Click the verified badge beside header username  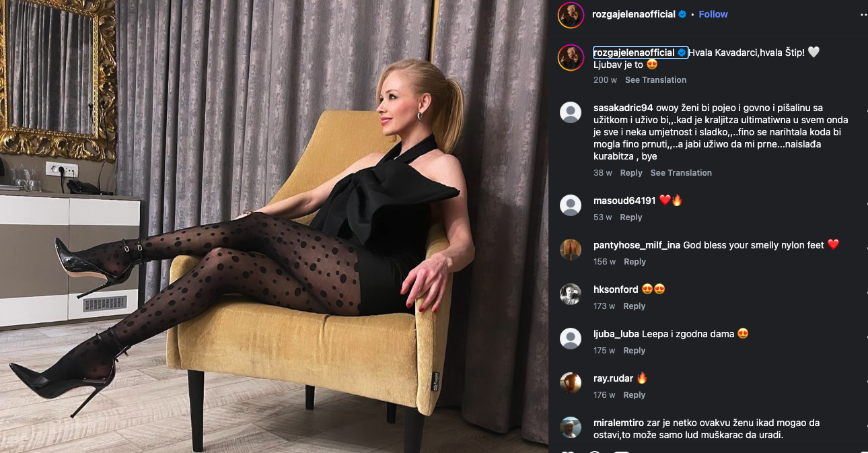[682, 14]
